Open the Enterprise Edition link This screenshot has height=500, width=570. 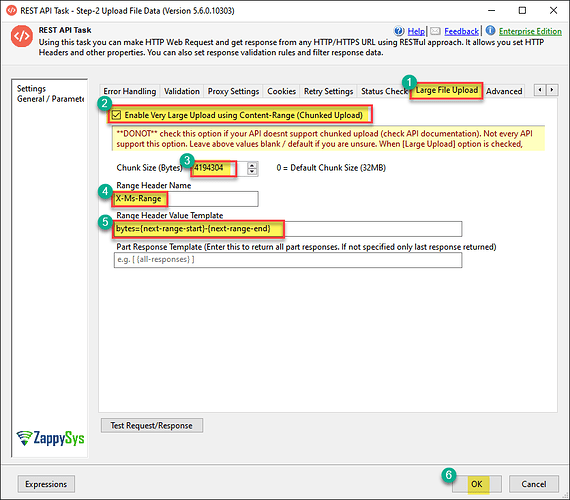pyautogui.click(x=530, y=31)
